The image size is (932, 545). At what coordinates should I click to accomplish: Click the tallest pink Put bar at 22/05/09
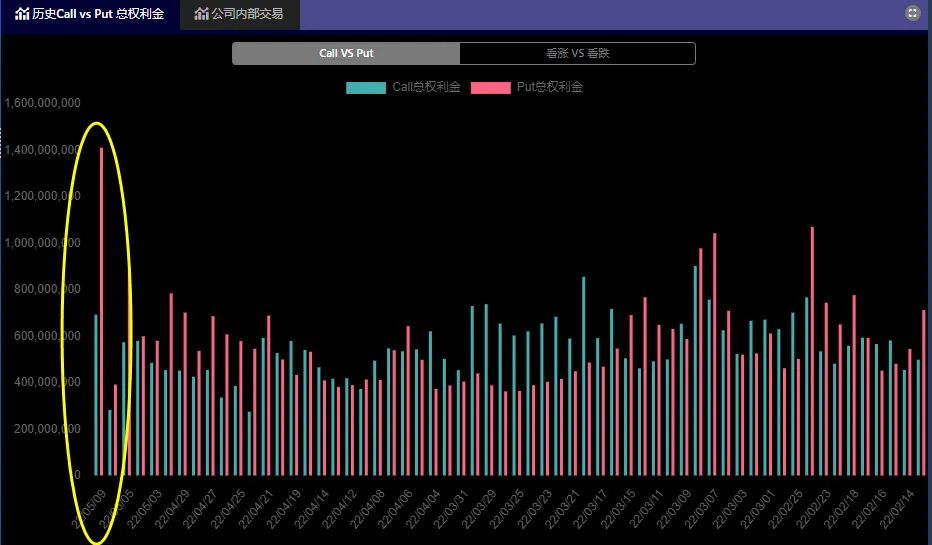pyautogui.click(x=102, y=310)
